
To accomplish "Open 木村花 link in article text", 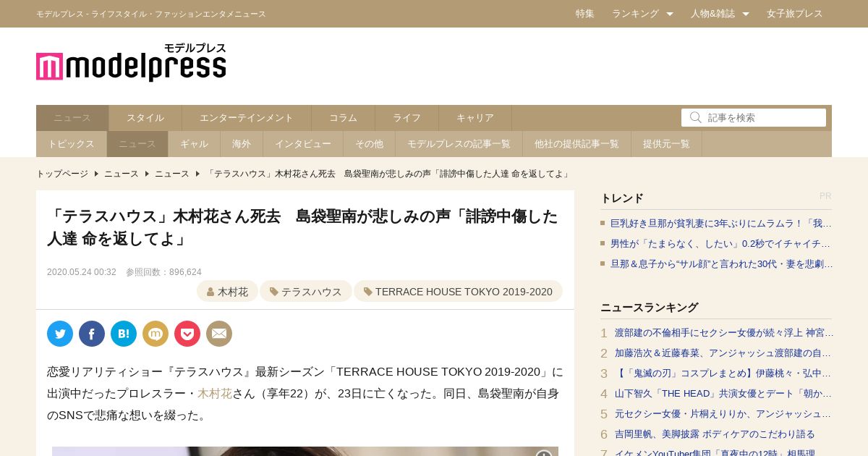I will point(215,394).
